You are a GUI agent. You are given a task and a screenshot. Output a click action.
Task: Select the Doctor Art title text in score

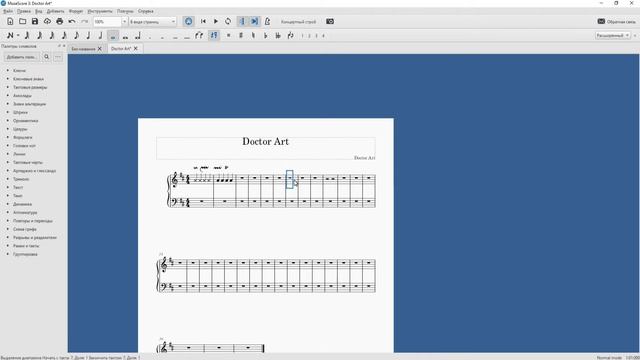265,142
